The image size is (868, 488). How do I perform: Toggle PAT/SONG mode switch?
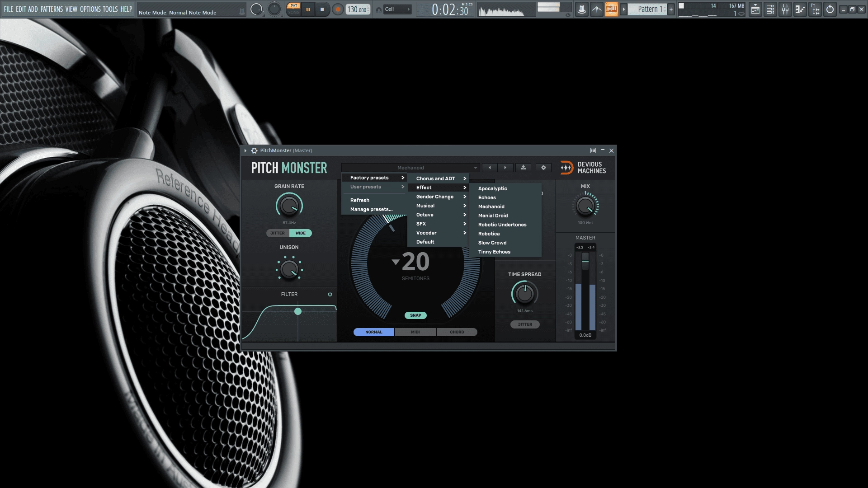(x=294, y=9)
